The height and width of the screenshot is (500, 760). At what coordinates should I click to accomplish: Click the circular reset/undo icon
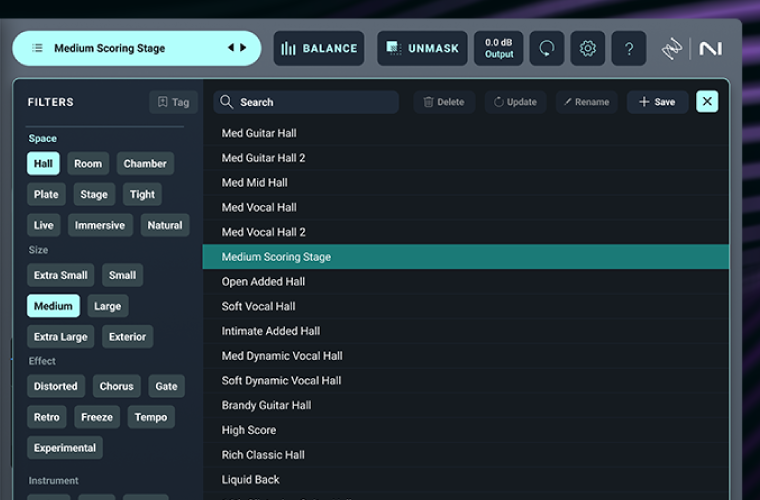pyautogui.click(x=547, y=48)
